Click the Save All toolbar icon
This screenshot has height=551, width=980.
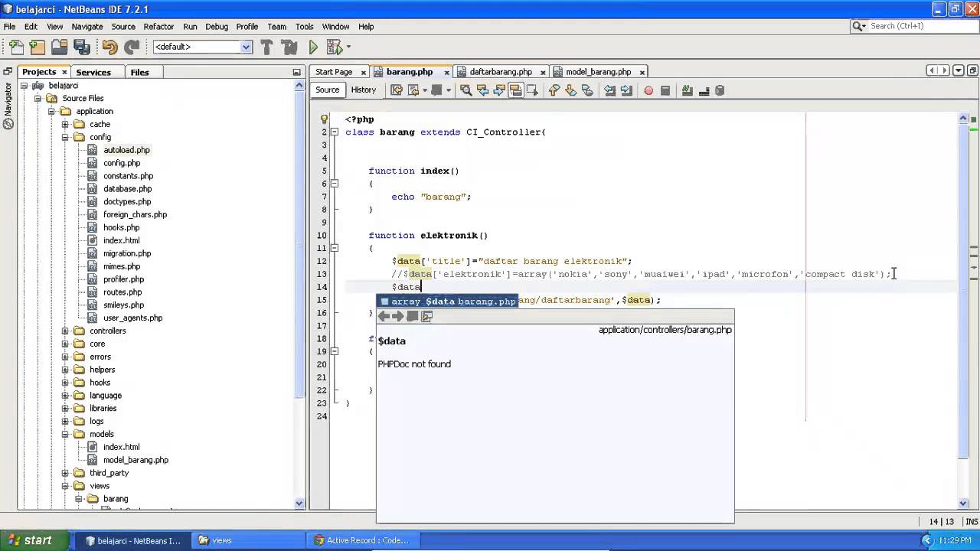[x=82, y=47]
